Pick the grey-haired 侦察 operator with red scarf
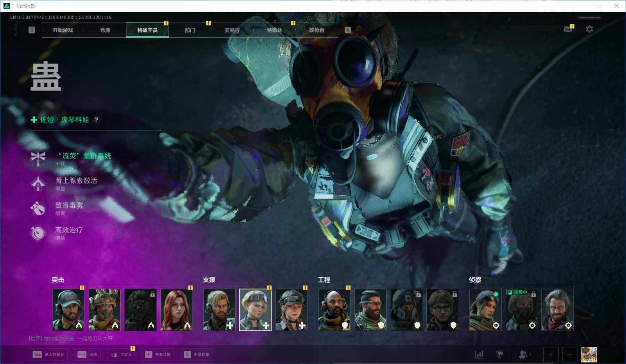This screenshot has width=626, height=364. click(558, 310)
